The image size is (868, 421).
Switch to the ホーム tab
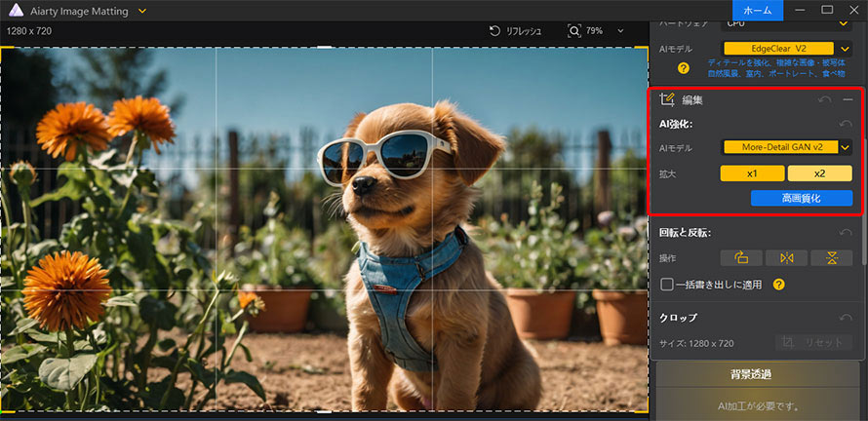tap(757, 11)
